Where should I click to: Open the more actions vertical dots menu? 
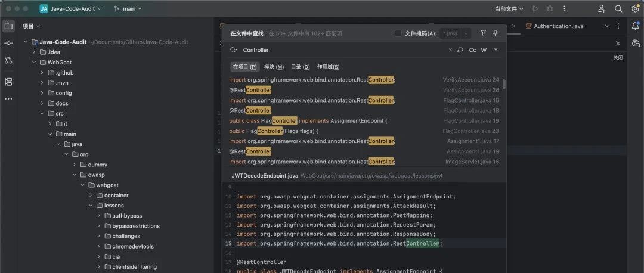coord(564,8)
